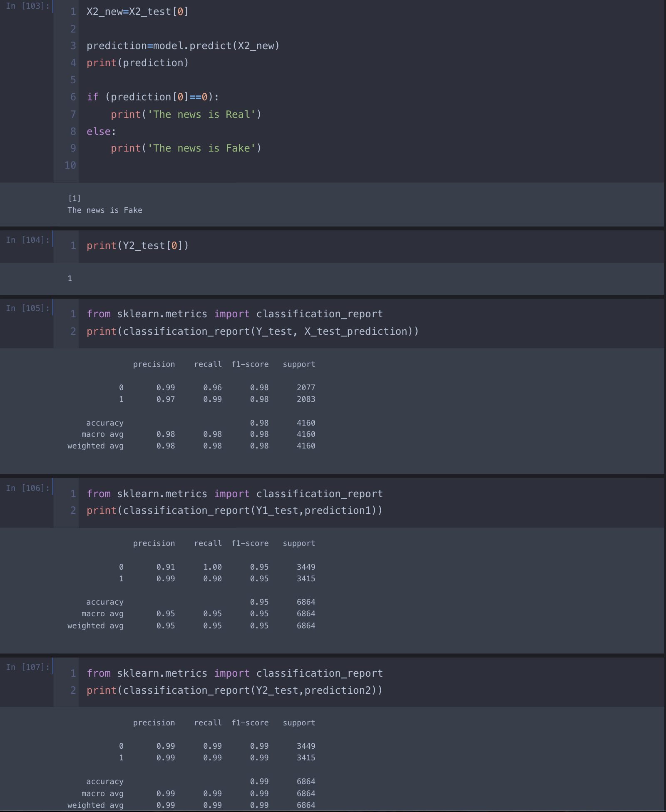Click the output value 1 of cell 104
The height and width of the screenshot is (812, 666).
click(x=70, y=278)
